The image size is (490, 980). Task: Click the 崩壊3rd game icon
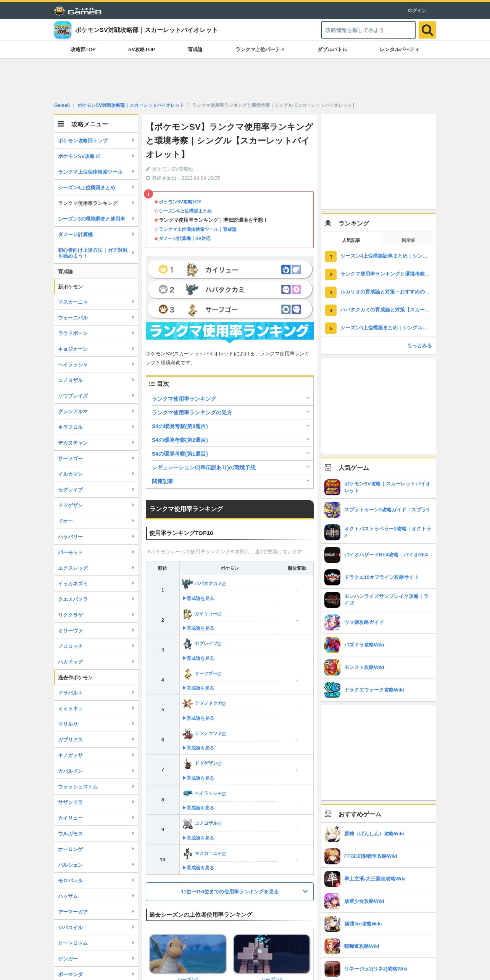point(332,924)
